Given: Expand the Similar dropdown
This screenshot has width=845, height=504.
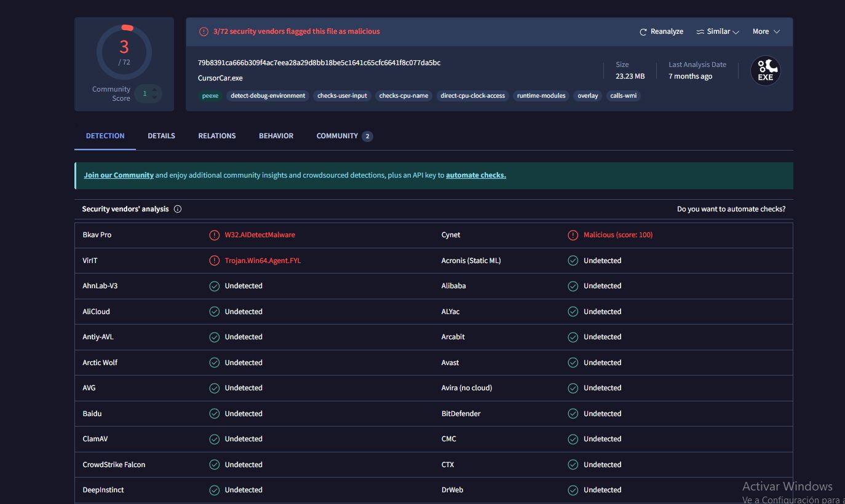Looking at the screenshot, I should point(718,31).
